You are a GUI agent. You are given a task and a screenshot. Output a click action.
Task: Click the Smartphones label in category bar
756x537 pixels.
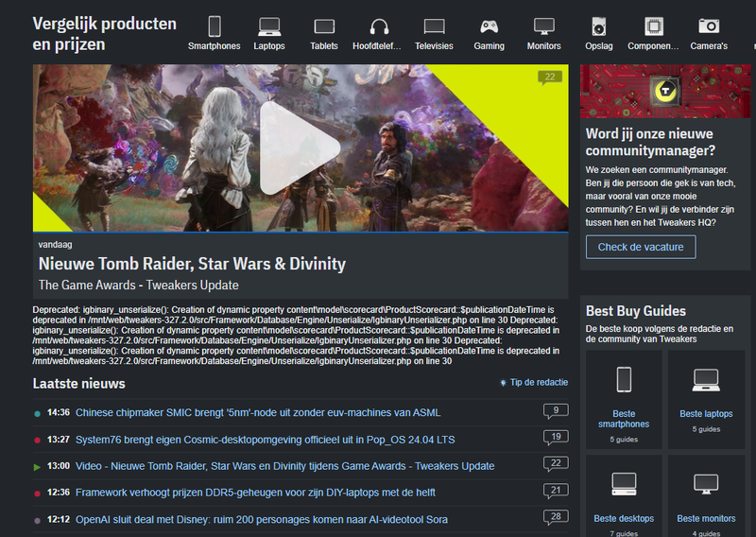coord(215,45)
